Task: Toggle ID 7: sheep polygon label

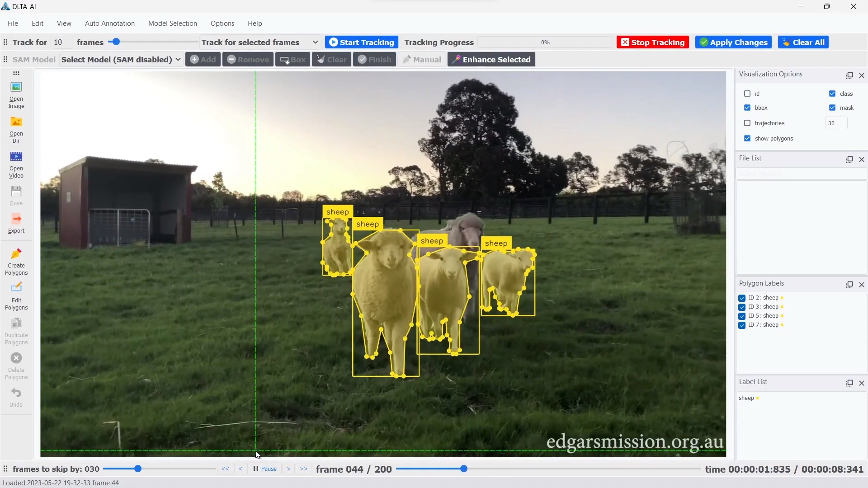Action: (742, 325)
